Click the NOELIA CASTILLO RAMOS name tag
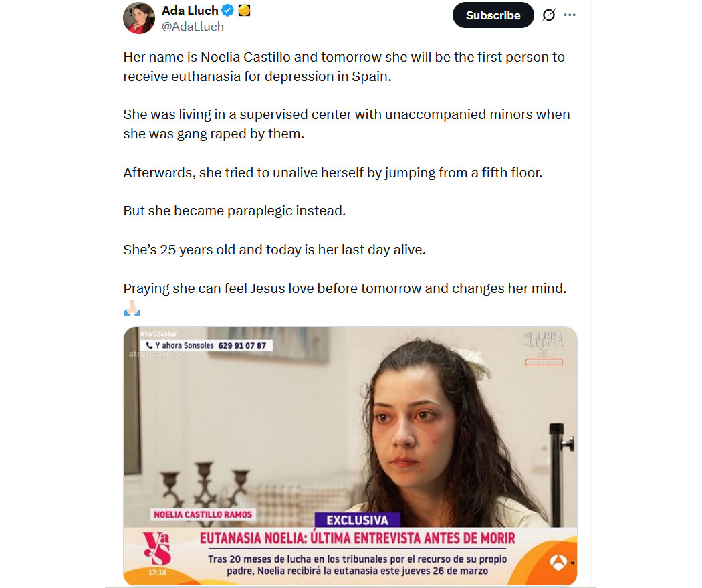 pyautogui.click(x=203, y=514)
